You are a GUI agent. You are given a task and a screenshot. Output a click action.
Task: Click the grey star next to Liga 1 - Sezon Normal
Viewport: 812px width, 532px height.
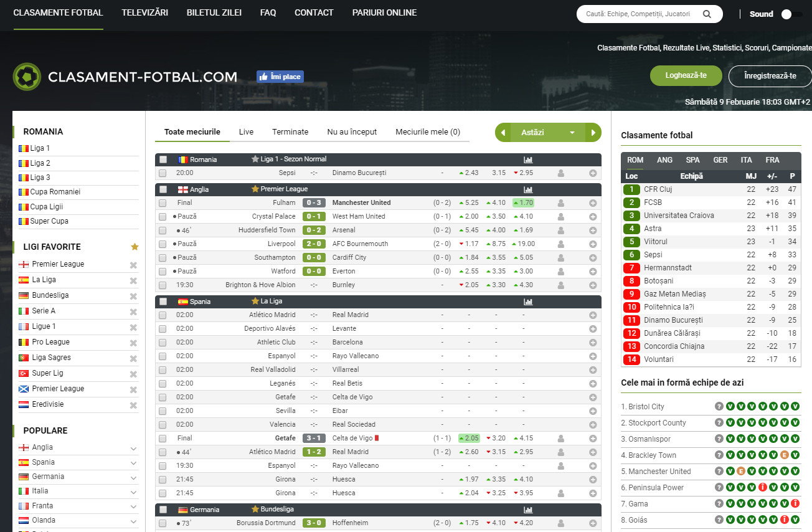[255, 159]
